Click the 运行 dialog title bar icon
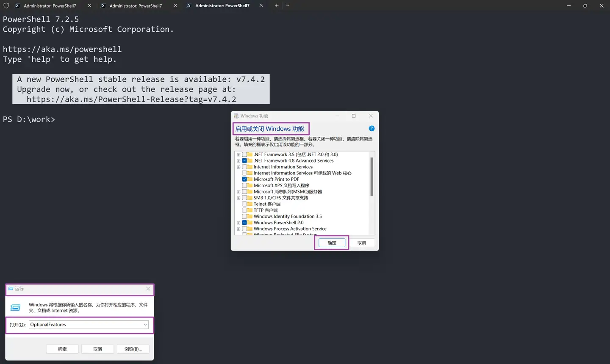 (11, 289)
